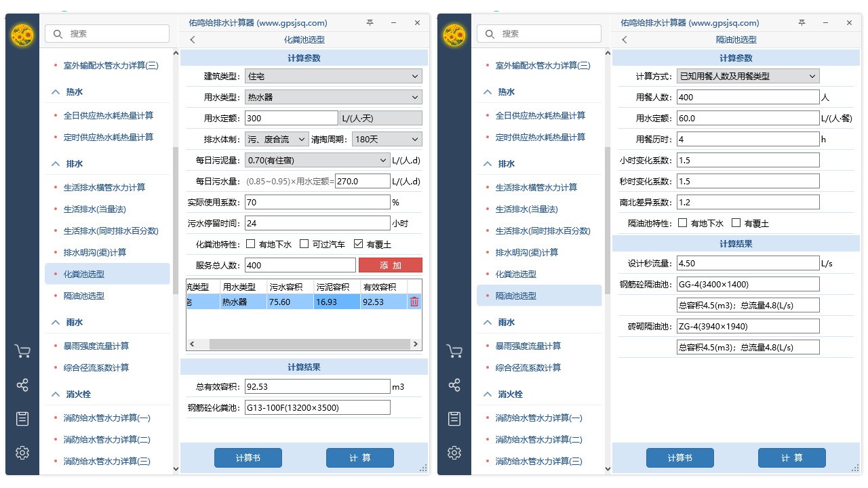Click the 计算书 button on the left calculator
Screen dimensions: 868x488
tap(248, 457)
